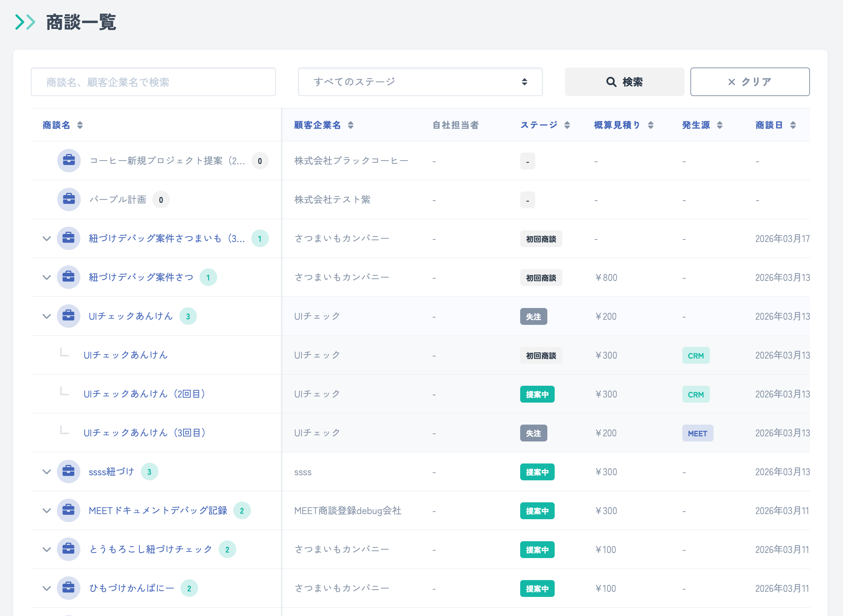
Task: Open the UIチェックあんけん（3回目） child deal link
Action: coord(145,433)
